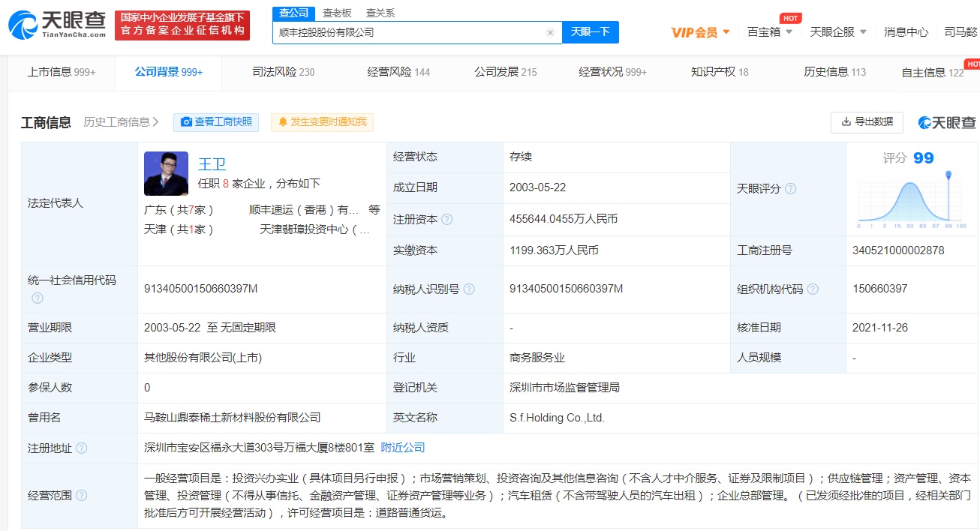Click the 实缴资本 value 1199.363万人民币

point(554,250)
